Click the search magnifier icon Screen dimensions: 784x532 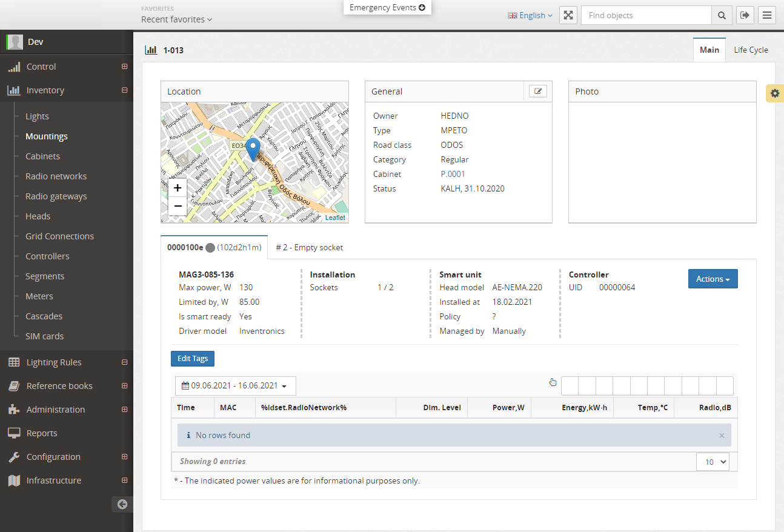[x=722, y=15]
